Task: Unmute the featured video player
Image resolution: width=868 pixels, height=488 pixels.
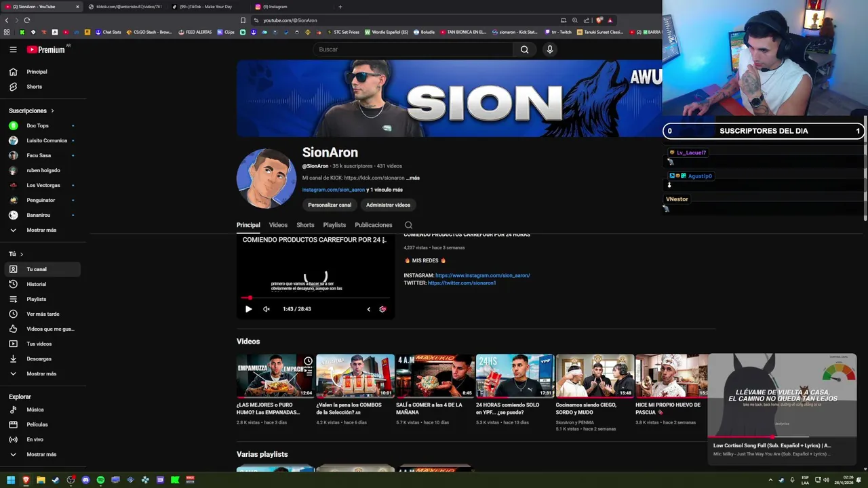Action: 267,309
